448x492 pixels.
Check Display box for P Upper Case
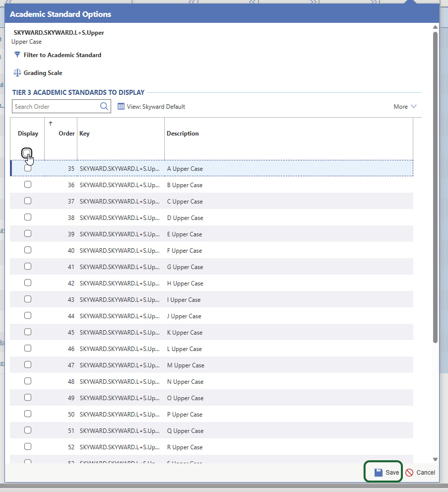[28, 414]
